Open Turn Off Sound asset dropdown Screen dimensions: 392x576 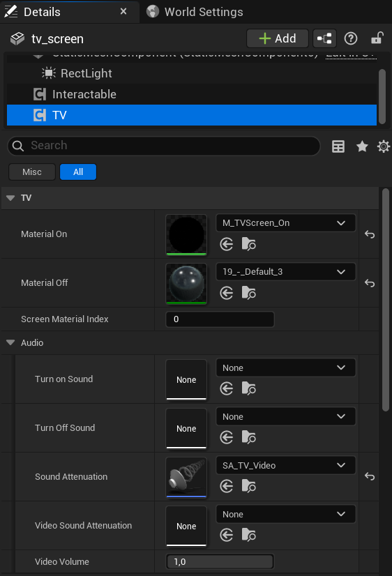click(286, 416)
